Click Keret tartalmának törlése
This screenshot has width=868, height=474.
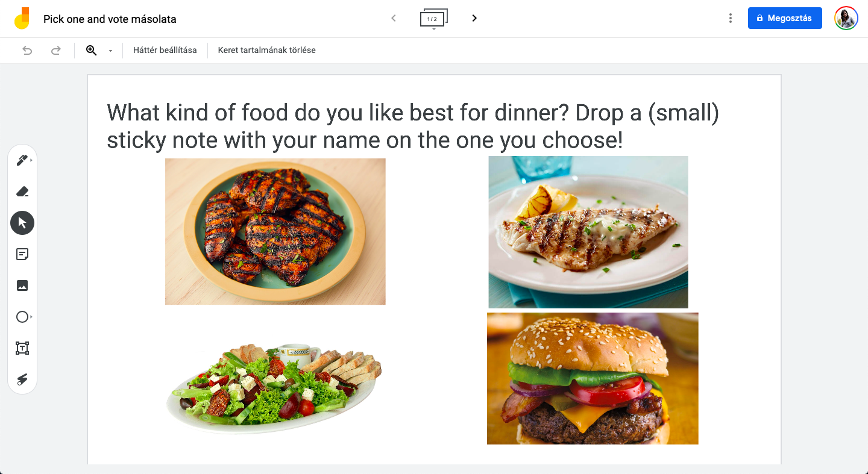[267, 50]
